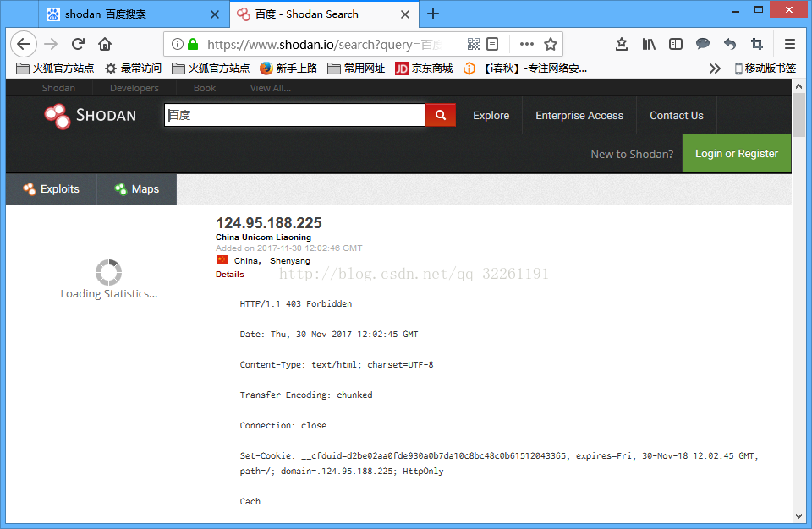812x529 pixels.
Task: Open the 124.95.188.225 result heading
Action: [269, 223]
